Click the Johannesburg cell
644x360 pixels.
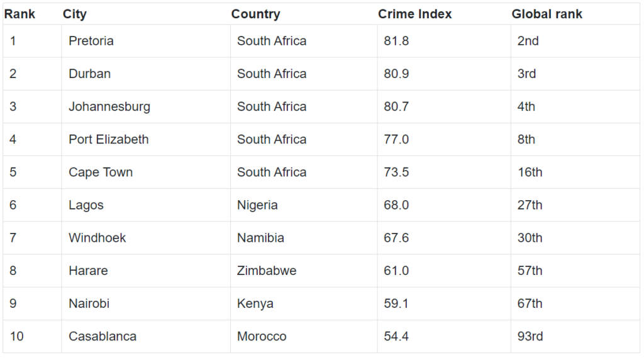(109, 106)
